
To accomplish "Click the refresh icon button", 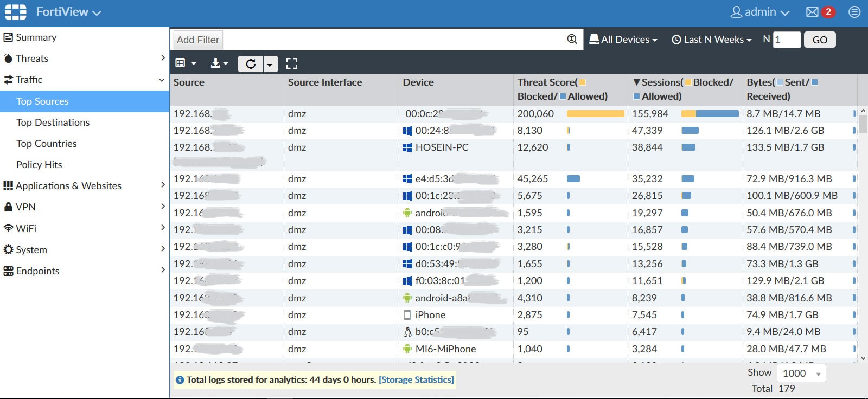I will click(251, 64).
